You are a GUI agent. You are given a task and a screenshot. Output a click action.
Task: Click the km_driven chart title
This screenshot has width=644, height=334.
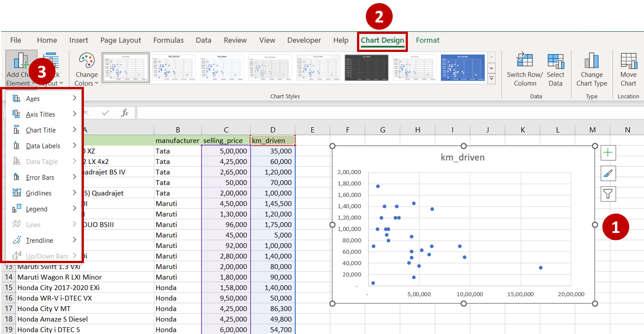click(463, 157)
